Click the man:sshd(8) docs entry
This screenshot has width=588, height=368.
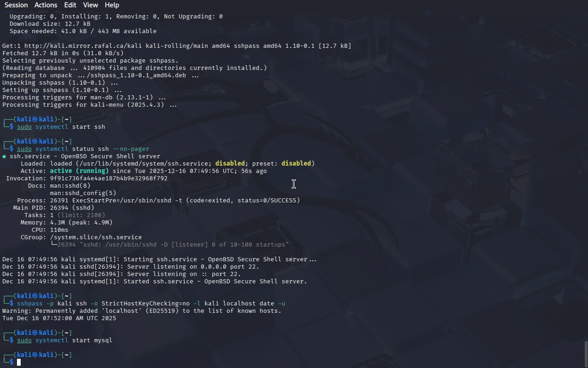coord(70,185)
